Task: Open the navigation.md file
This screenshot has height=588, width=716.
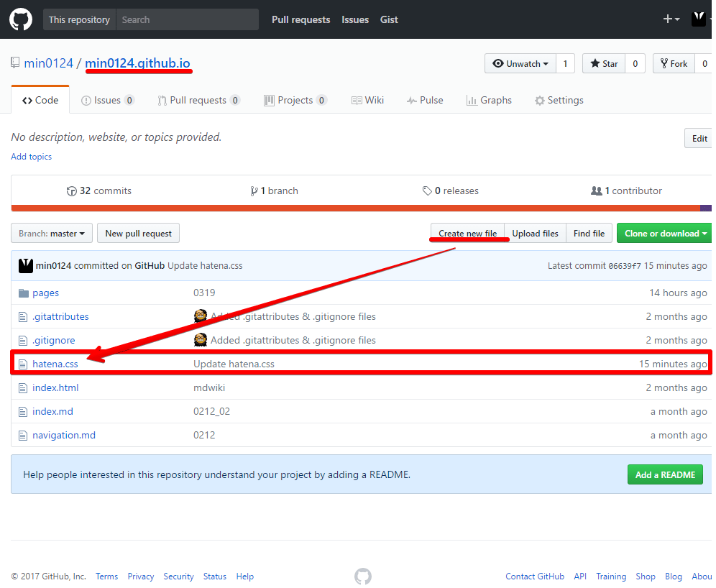Action: tap(64, 435)
